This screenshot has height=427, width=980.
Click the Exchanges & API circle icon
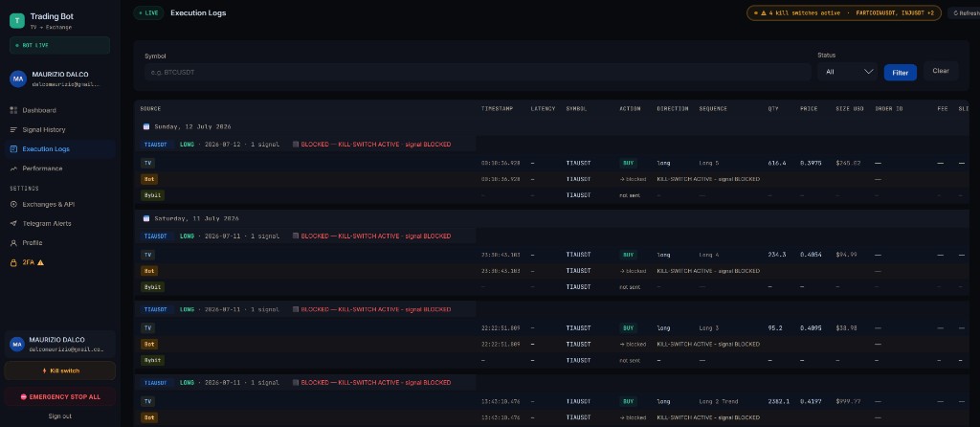(x=13, y=205)
